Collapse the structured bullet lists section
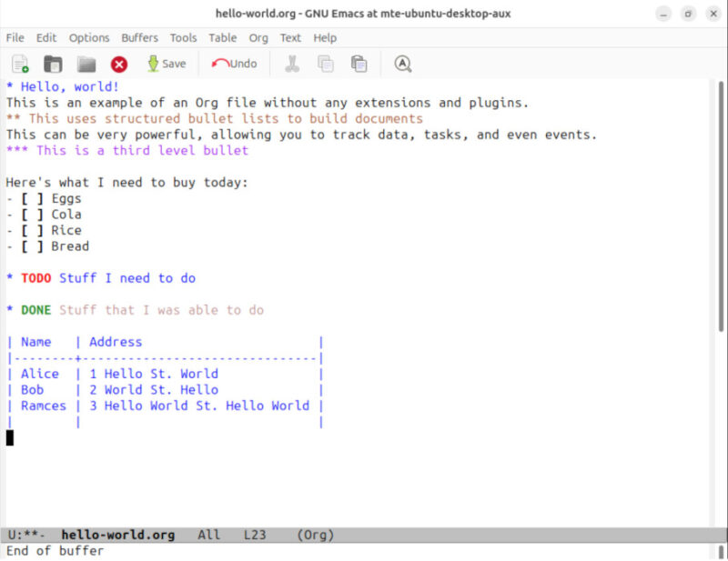This screenshot has height=561, width=728. 16,118
